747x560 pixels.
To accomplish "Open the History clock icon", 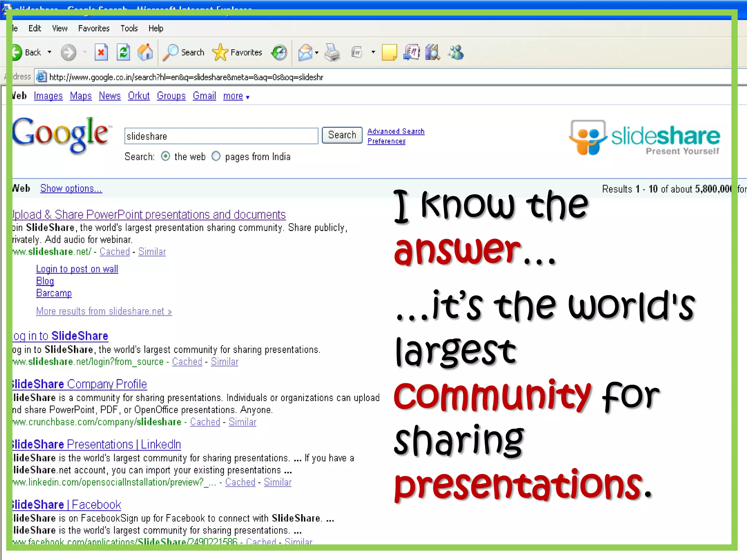I will [x=279, y=52].
